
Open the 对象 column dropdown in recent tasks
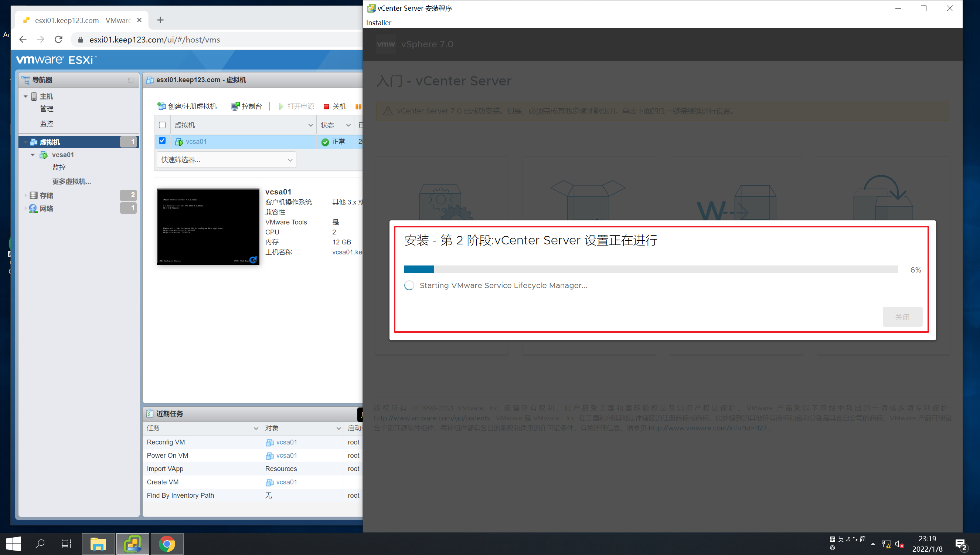338,429
